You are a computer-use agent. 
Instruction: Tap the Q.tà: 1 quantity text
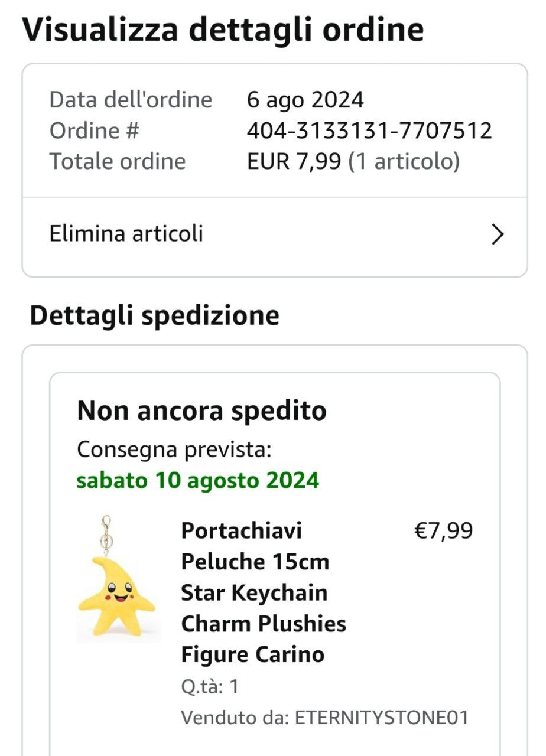tap(210, 686)
